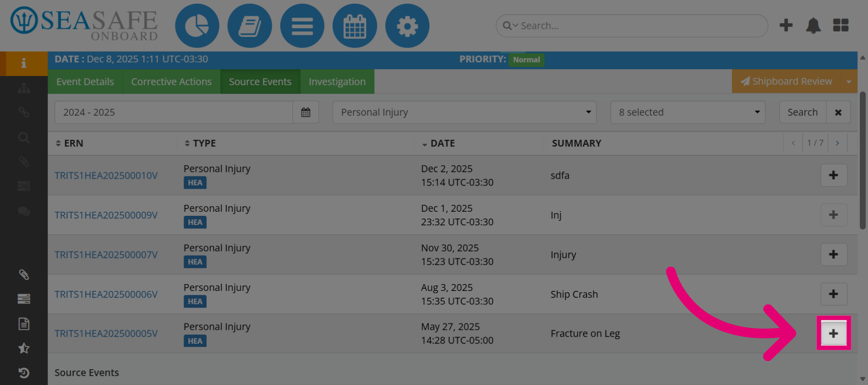Open the apps grid icon
The image size is (868, 385).
pyautogui.click(x=841, y=25)
